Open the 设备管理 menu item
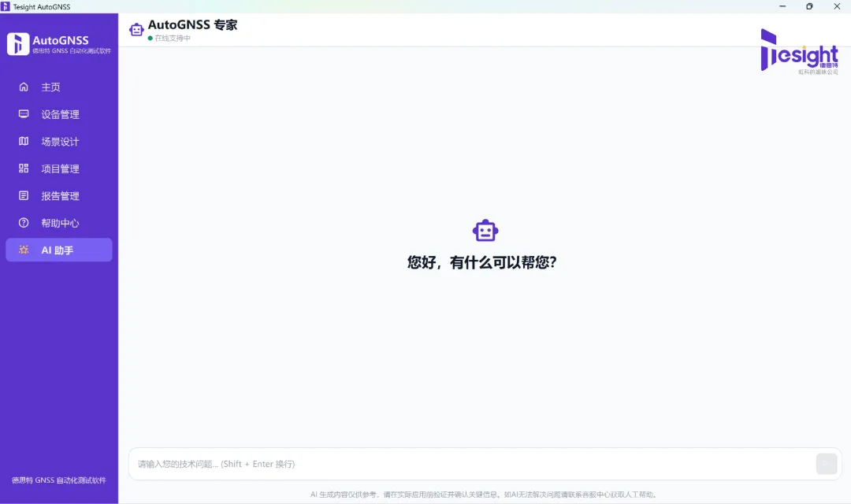This screenshot has width=851, height=504. point(59,114)
